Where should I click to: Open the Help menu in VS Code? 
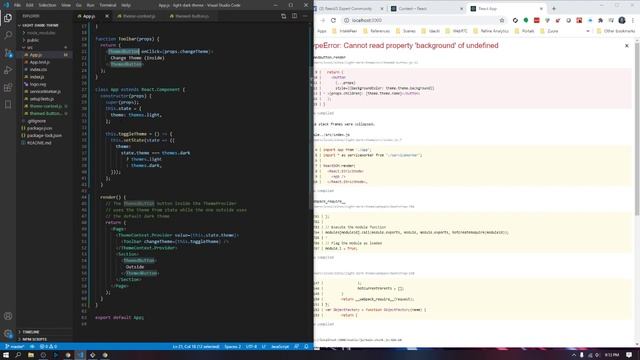(126, 5)
